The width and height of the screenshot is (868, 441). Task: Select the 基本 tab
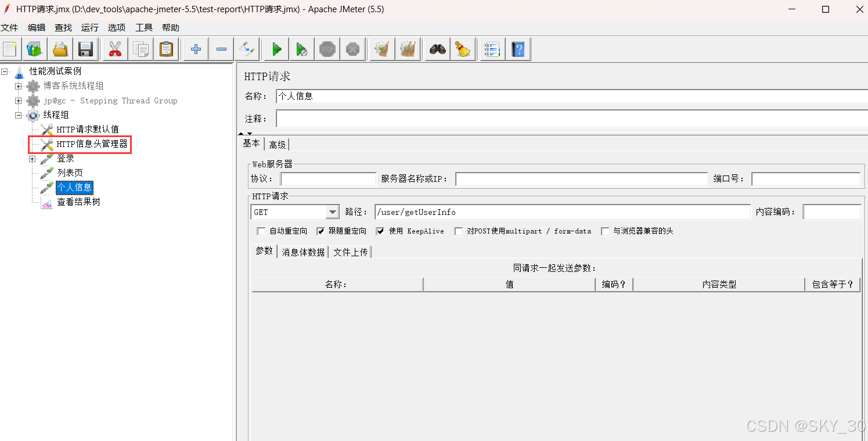point(251,144)
